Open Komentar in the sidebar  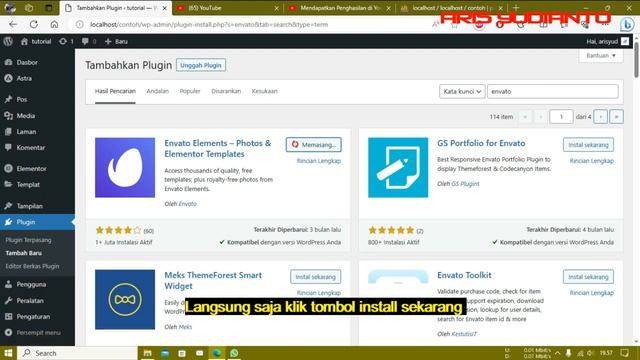pos(31,147)
